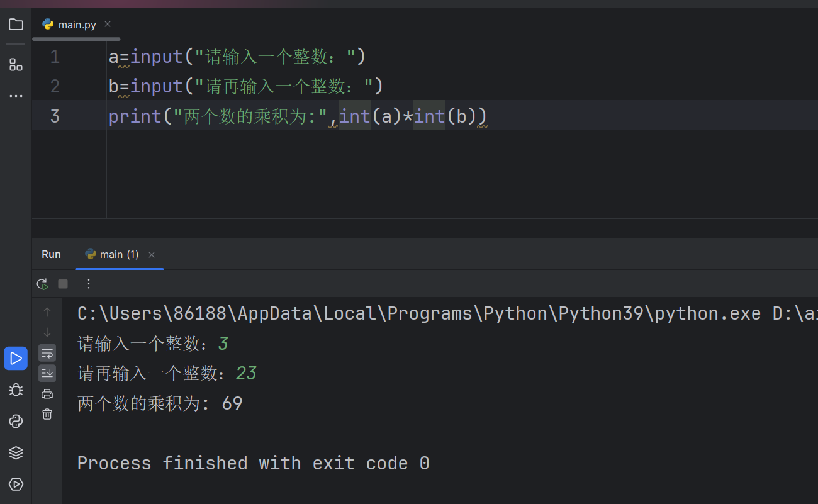Screen dimensions: 818x504
Task: Open the Project folder tool window
Action: click(16, 25)
